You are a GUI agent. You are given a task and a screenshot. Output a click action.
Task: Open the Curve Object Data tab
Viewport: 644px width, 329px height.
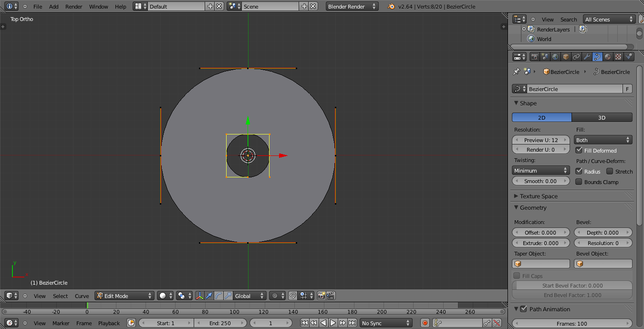coord(598,57)
